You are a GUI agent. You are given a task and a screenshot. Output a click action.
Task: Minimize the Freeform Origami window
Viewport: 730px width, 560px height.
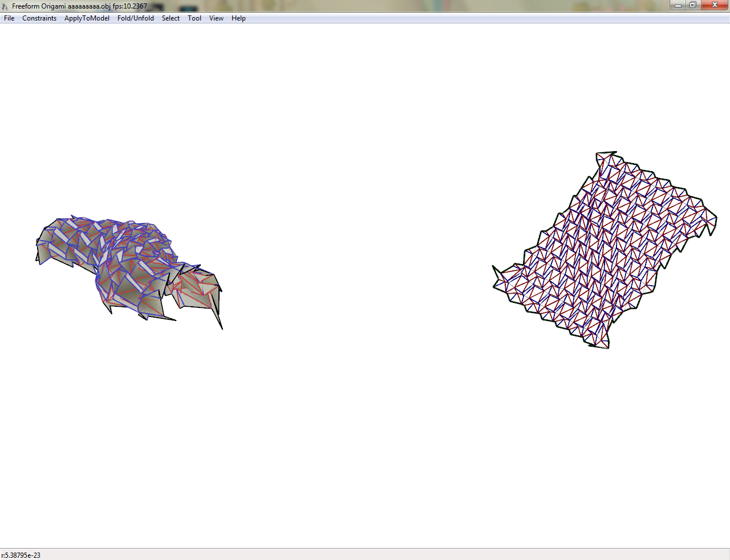coord(678,5)
